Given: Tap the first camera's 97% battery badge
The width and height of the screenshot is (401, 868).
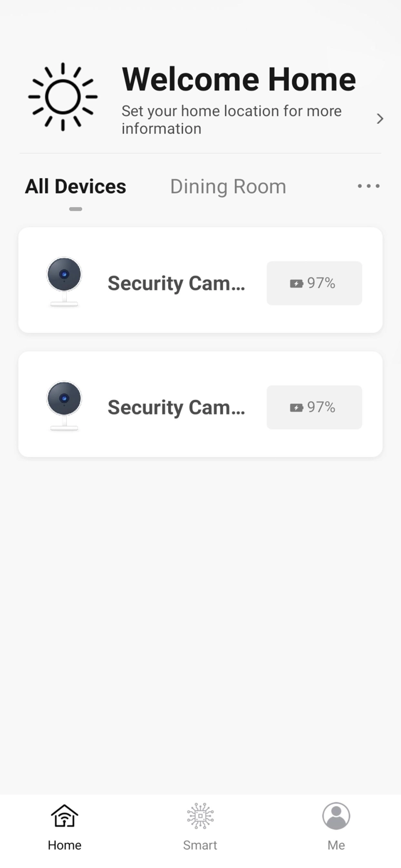Looking at the screenshot, I should point(314,283).
